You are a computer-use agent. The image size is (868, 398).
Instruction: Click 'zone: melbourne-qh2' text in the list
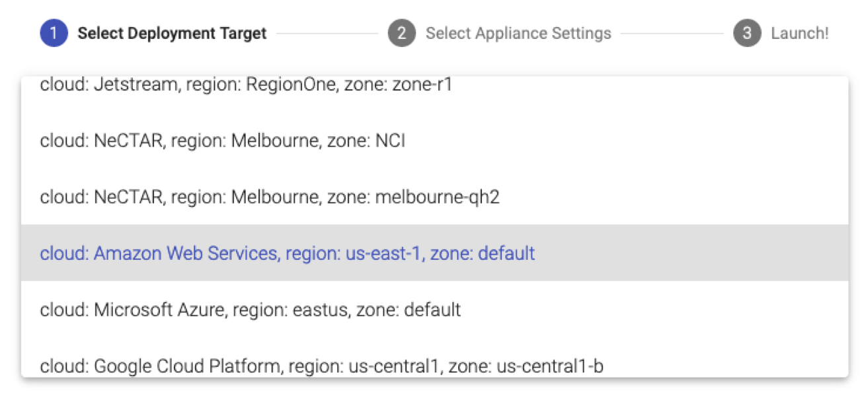click(413, 197)
